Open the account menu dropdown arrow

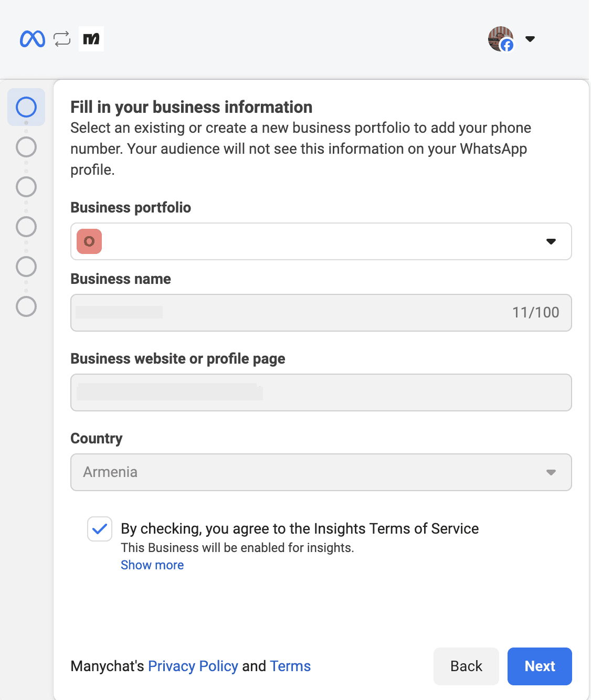pos(530,39)
